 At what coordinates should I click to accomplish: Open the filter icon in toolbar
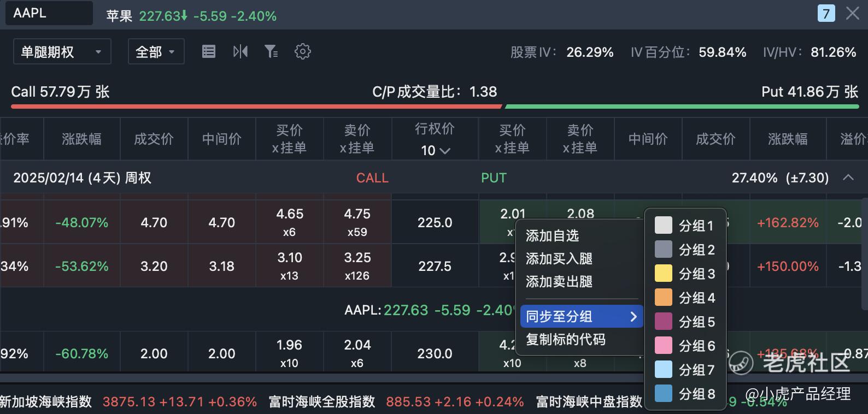[x=271, y=52]
